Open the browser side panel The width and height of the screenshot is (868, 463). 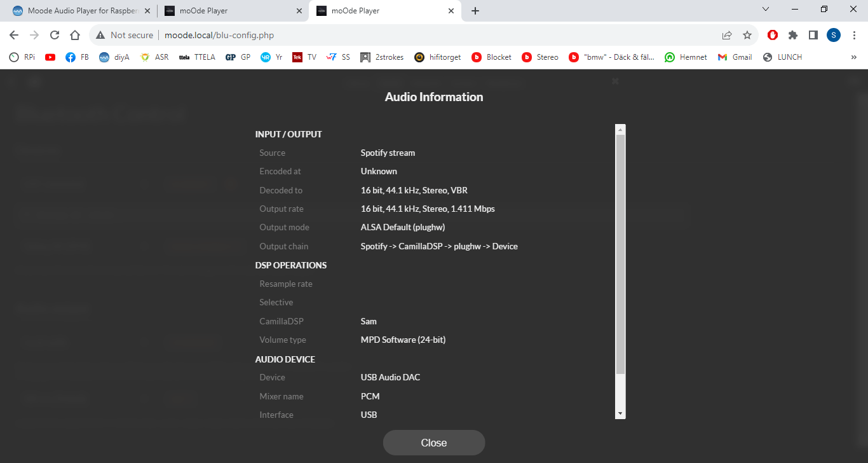813,35
